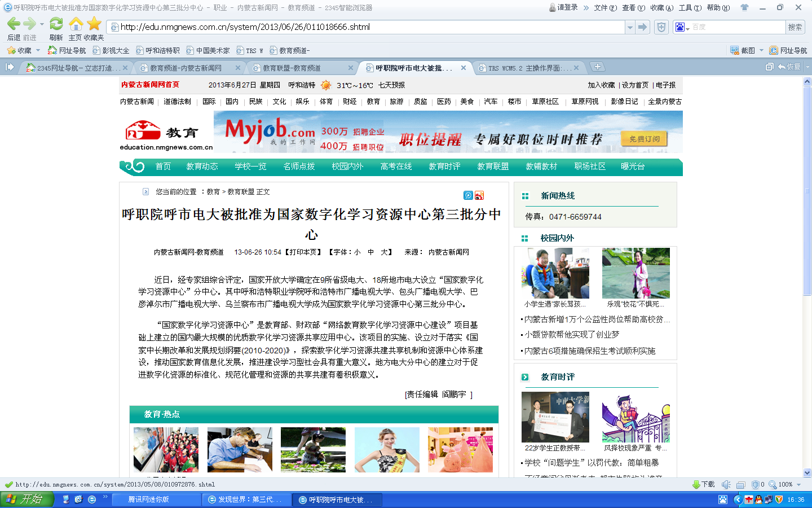Open the download manager in status bar
This screenshot has width=812, height=508.
click(703, 484)
